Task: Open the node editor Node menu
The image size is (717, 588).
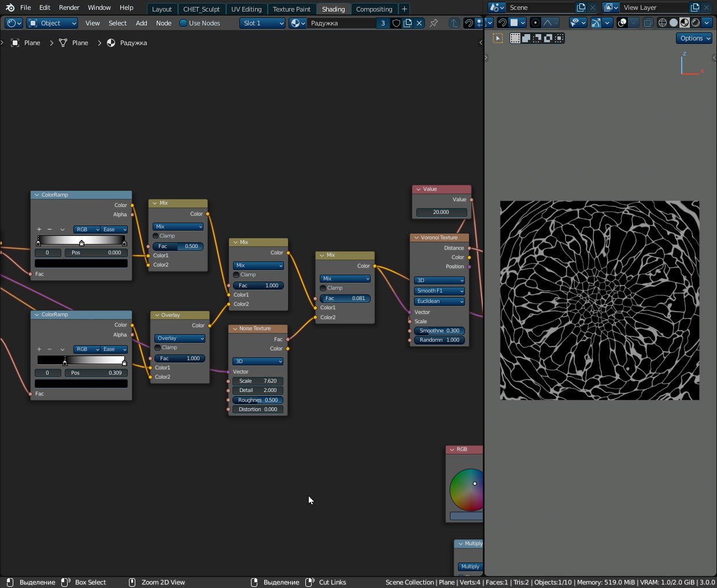Action: click(x=164, y=23)
